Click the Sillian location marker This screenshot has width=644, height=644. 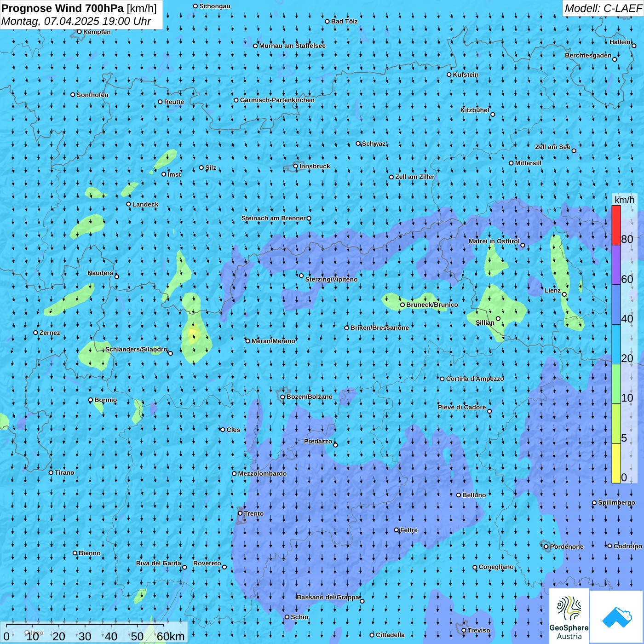(x=498, y=318)
